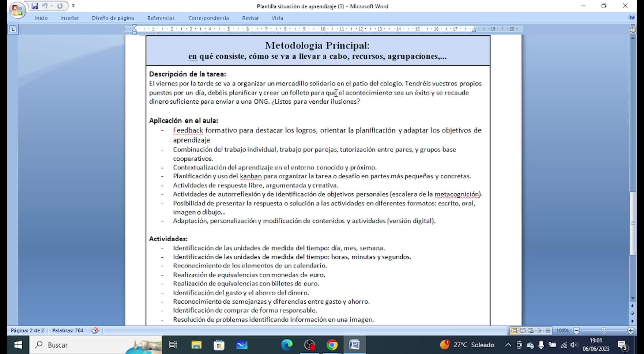Switch to Web Layout view
644x354 pixels.
[x=531, y=331]
